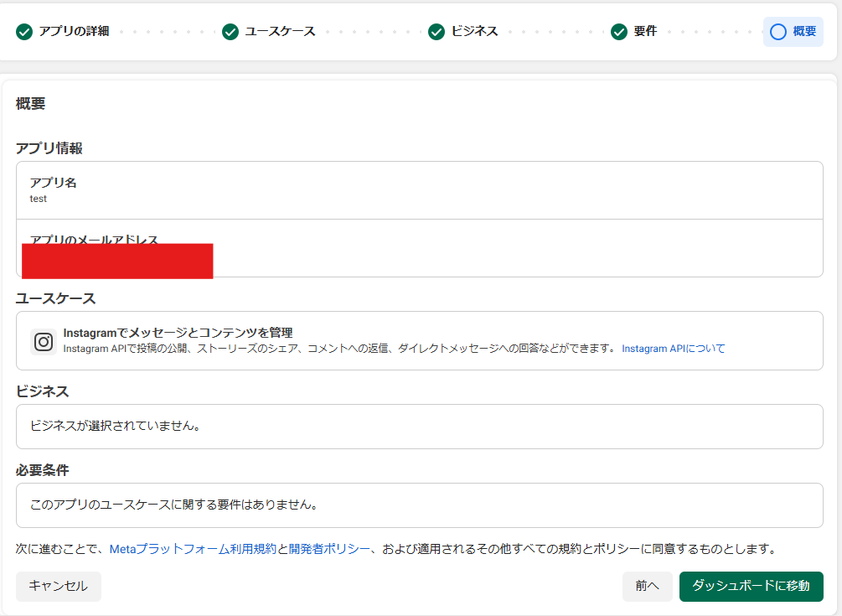This screenshot has width=842, height=616.
Task: Click the アプリ情報 section heading
Action: point(49,148)
